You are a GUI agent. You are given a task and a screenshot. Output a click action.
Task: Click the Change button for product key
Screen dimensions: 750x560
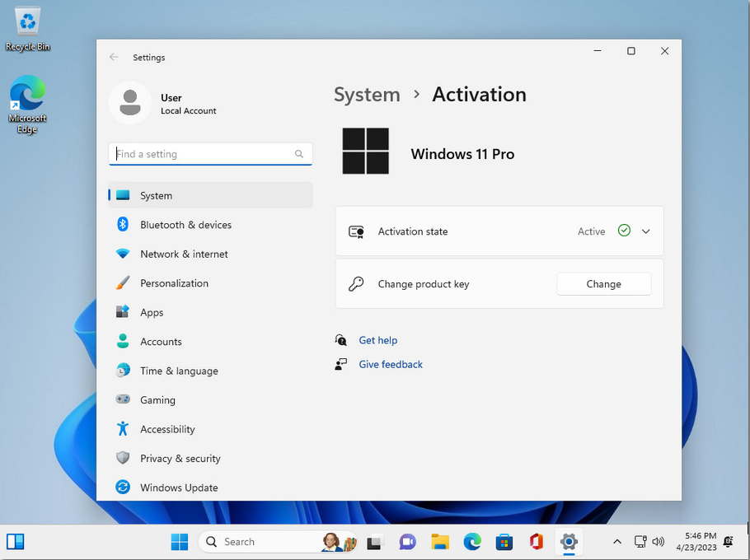click(603, 284)
